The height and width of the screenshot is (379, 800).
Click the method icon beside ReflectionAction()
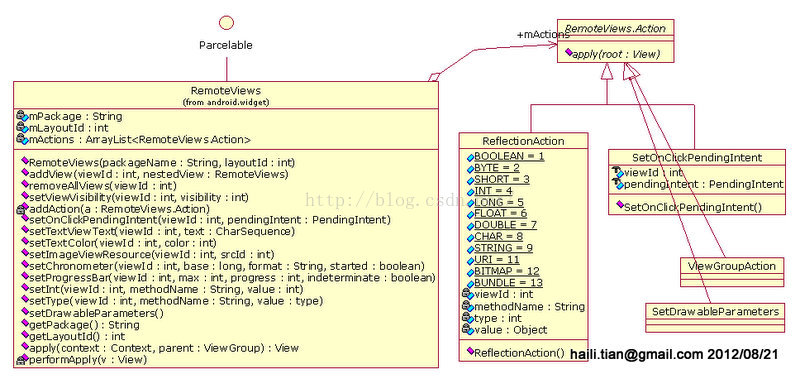pyautogui.click(x=470, y=351)
